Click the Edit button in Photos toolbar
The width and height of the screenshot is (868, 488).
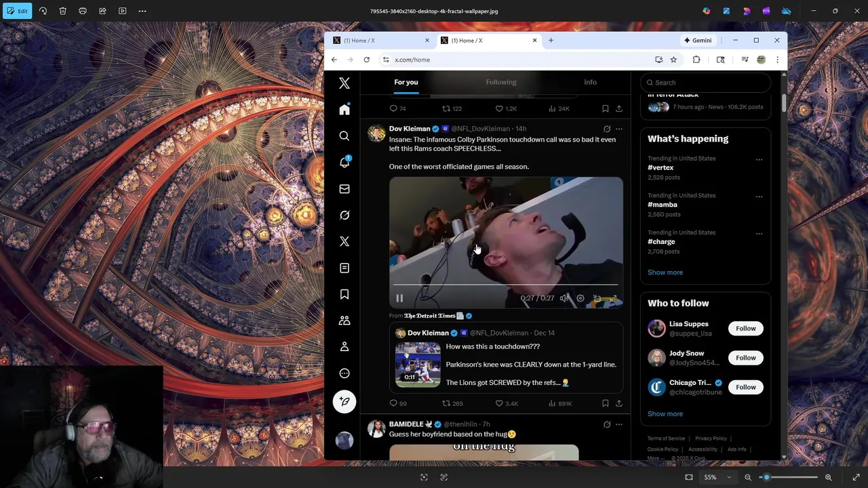(16, 11)
